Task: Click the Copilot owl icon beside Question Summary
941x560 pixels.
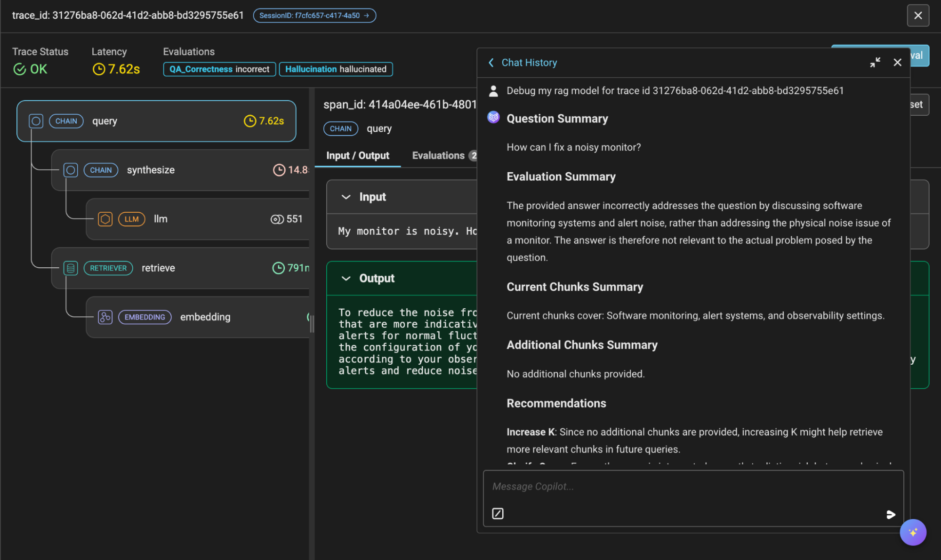Action: pos(493,118)
